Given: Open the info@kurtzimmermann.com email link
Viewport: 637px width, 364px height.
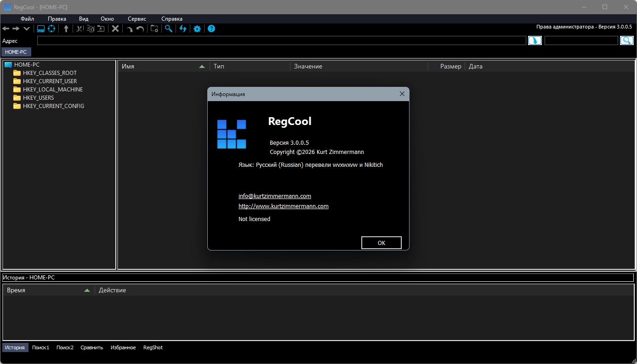Looking at the screenshot, I should point(275,196).
